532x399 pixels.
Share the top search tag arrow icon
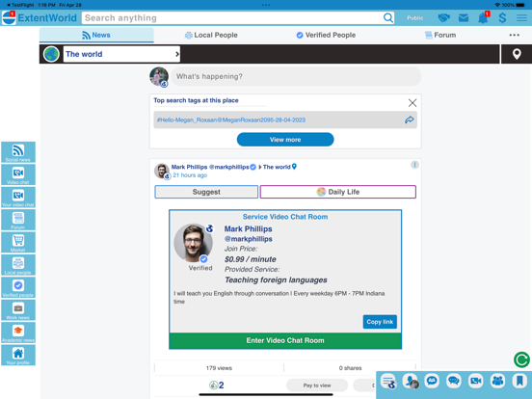click(410, 120)
